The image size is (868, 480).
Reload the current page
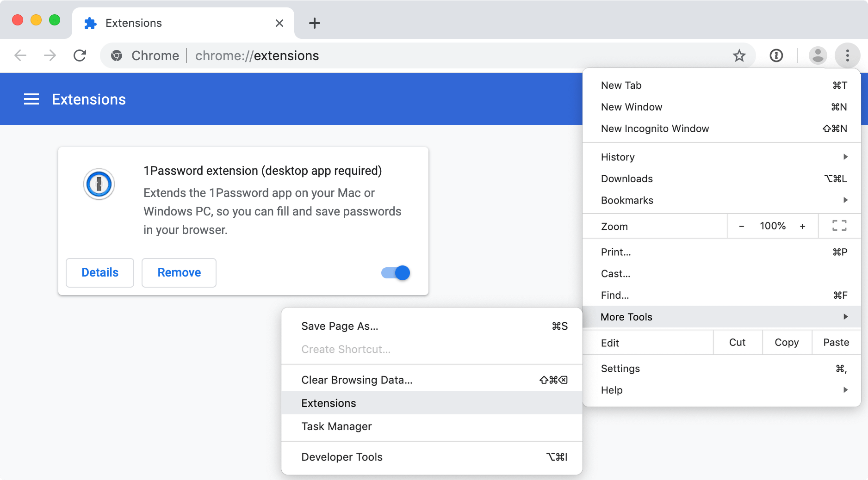[x=80, y=55]
